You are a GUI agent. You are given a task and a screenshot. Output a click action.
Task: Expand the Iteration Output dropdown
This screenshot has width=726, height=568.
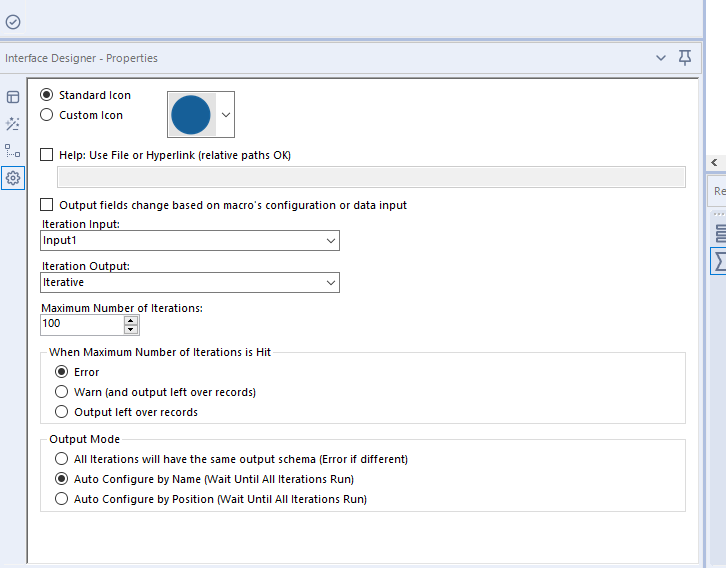coord(330,283)
